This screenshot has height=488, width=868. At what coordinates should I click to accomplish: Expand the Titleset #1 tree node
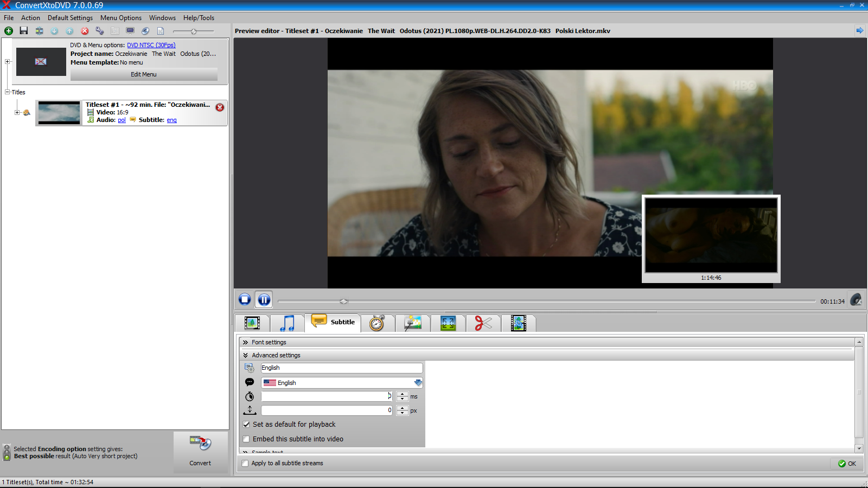[17, 112]
